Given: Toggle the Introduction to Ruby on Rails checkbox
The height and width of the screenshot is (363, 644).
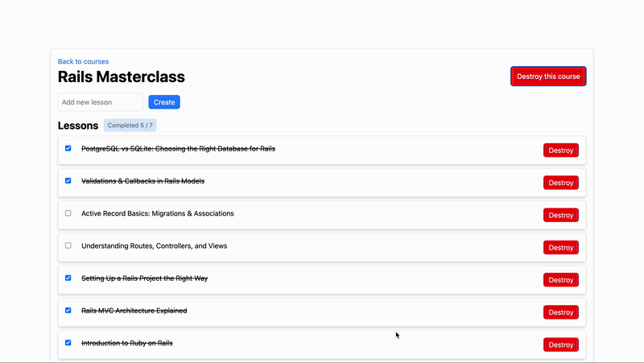Looking at the screenshot, I should [x=68, y=342].
